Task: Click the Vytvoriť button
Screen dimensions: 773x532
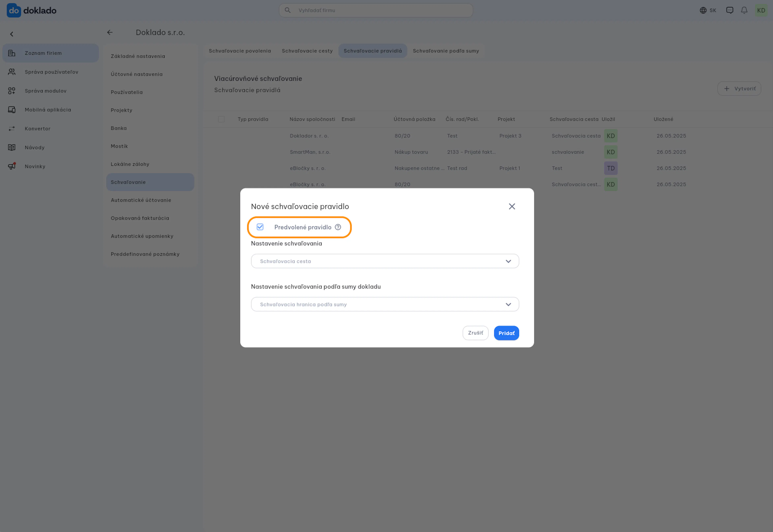Action: click(739, 89)
